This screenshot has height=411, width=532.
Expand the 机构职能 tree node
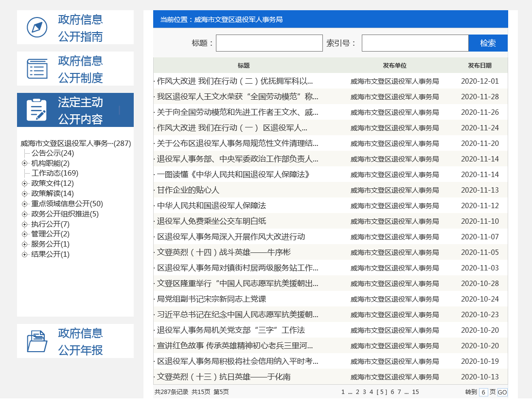pyautogui.click(x=24, y=163)
